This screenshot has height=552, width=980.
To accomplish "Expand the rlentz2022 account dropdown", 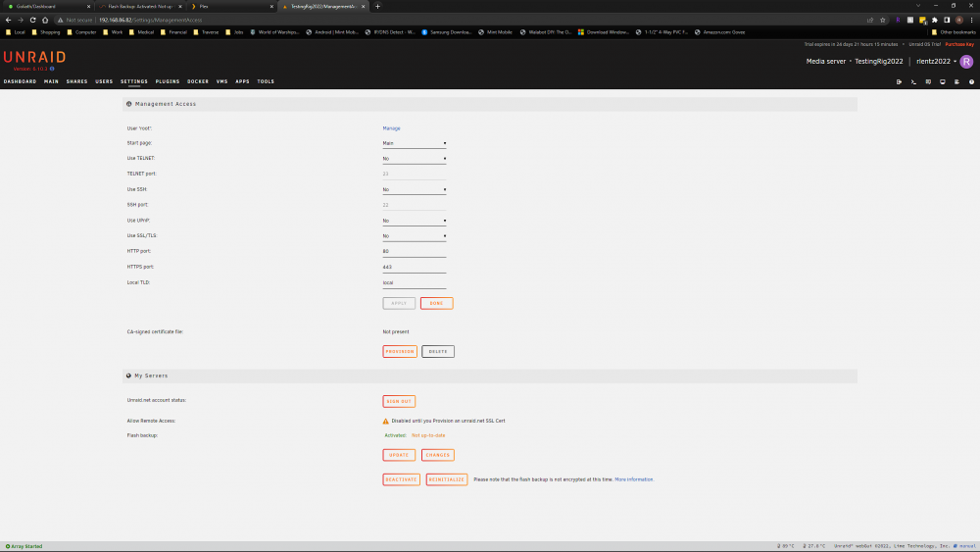I will [936, 61].
